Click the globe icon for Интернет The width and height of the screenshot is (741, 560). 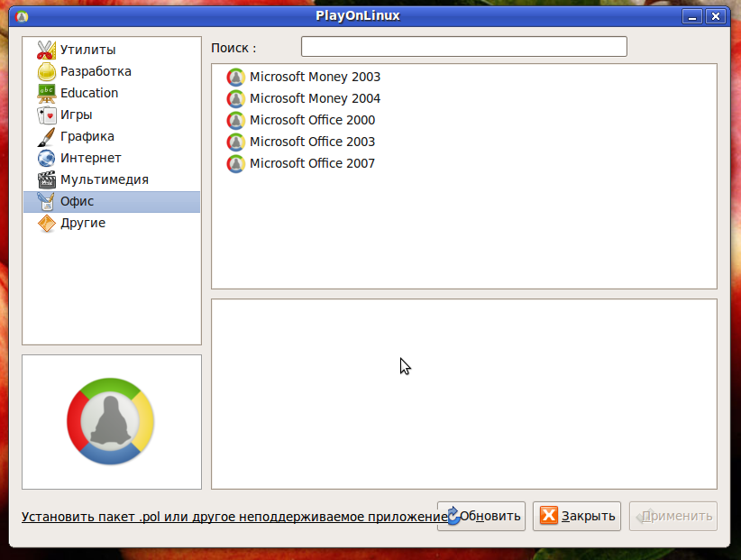click(x=46, y=158)
